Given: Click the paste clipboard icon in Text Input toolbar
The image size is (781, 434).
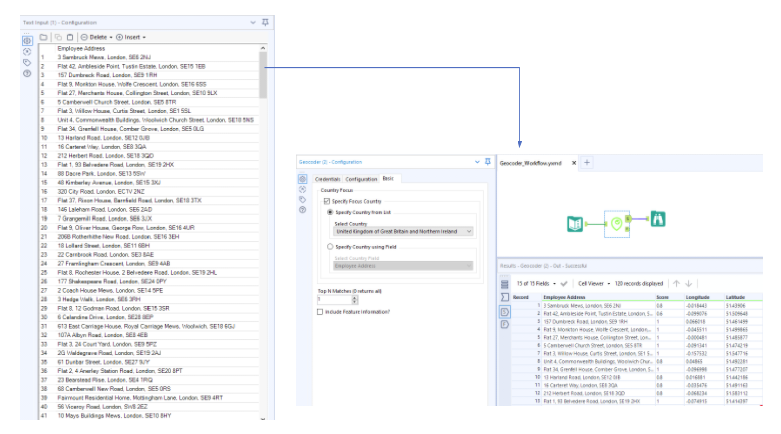Looking at the screenshot, I should [70, 37].
